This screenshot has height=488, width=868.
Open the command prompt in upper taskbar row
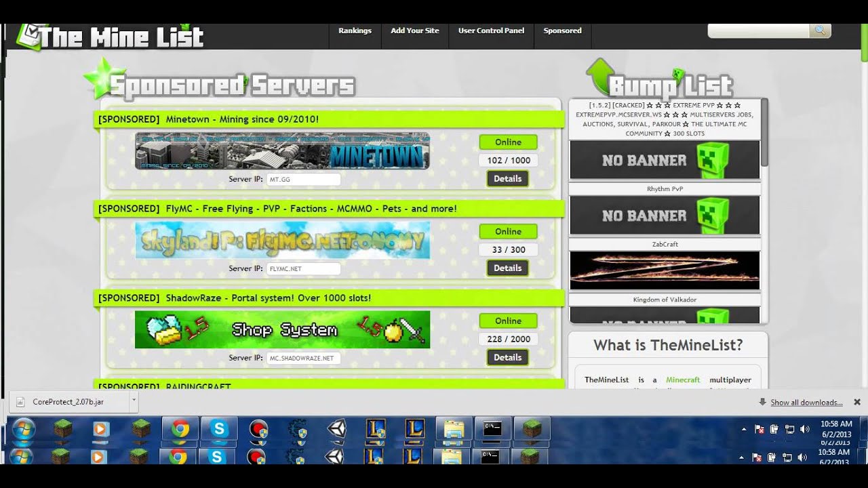pyautogui.click(x=492, y=429)
